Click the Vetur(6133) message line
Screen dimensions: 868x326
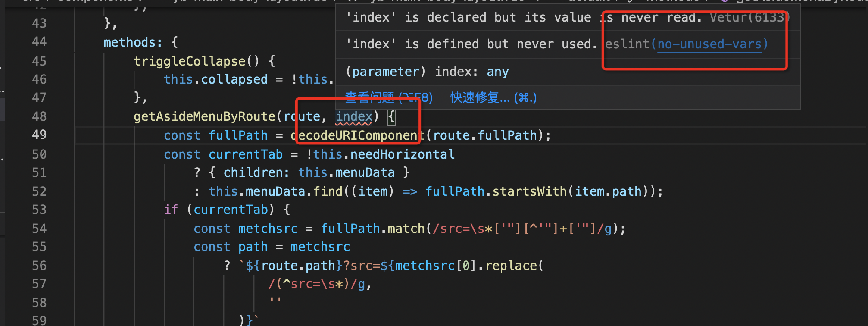[567, 18]
